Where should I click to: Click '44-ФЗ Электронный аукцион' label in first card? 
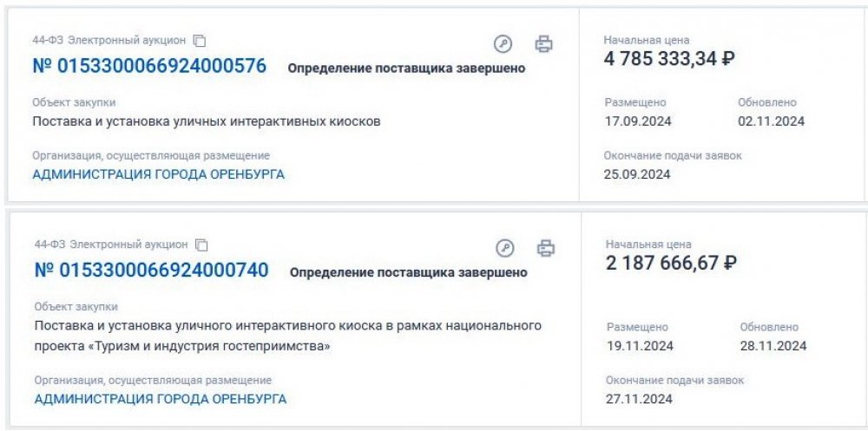109,41
